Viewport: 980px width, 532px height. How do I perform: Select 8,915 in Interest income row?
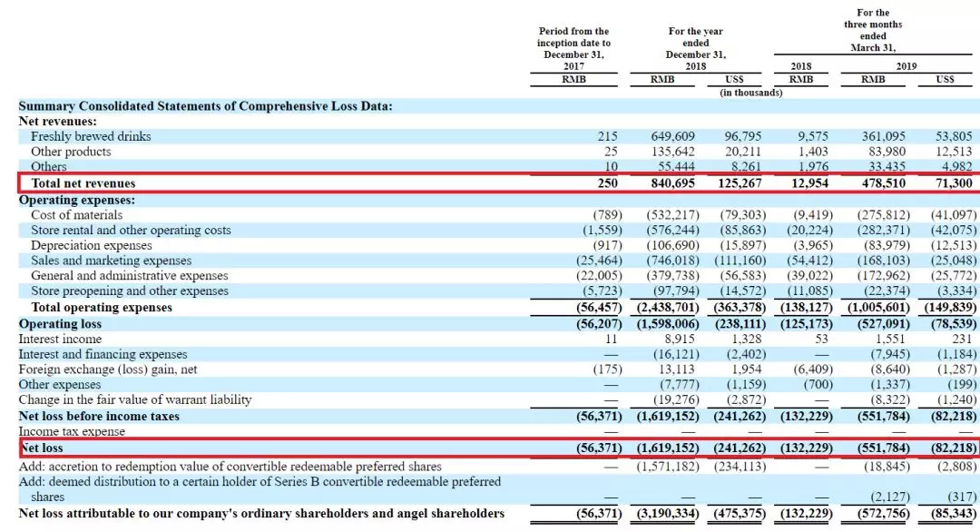tap(678, 339)
